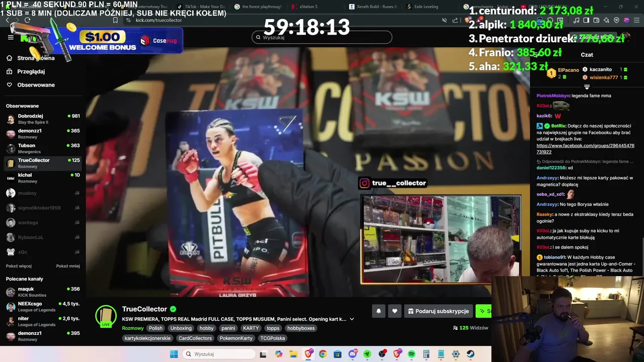This screenshot has width=644, height=362.
Task: Click PiotrekMobbyn username in chat
Action: pos(553,96)
